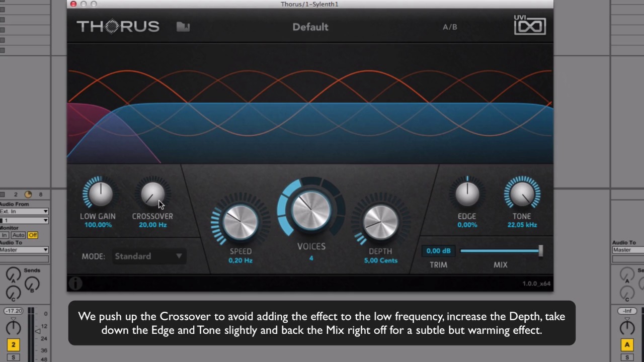Click the Mix slider handle
The height and width of the screenshot is (362, 644).
541,251
